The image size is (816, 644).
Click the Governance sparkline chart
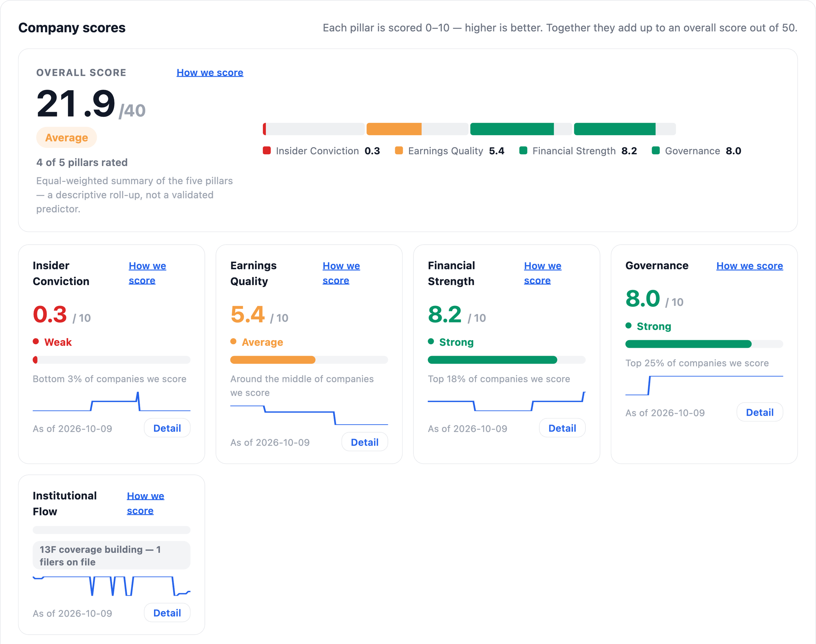click(x=704, y=385)
